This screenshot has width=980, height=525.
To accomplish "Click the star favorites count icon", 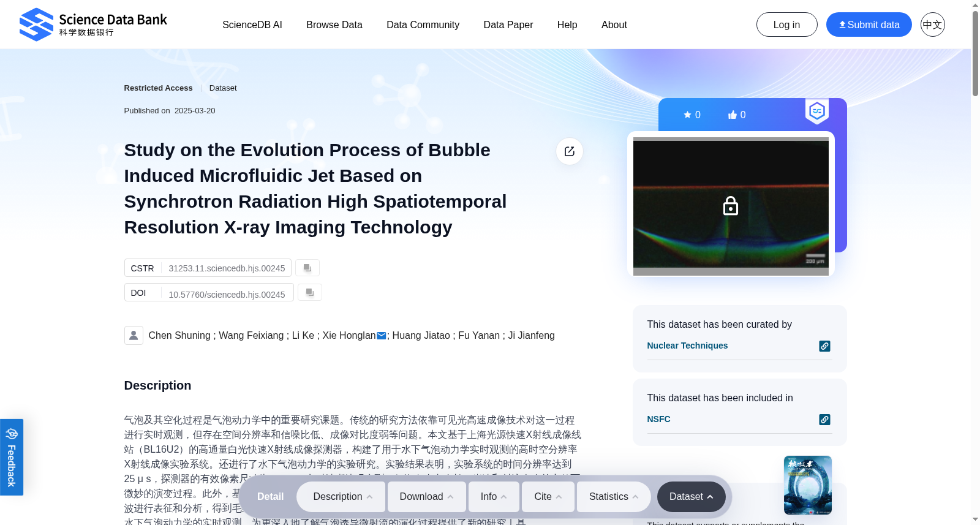I will [687, 115].
